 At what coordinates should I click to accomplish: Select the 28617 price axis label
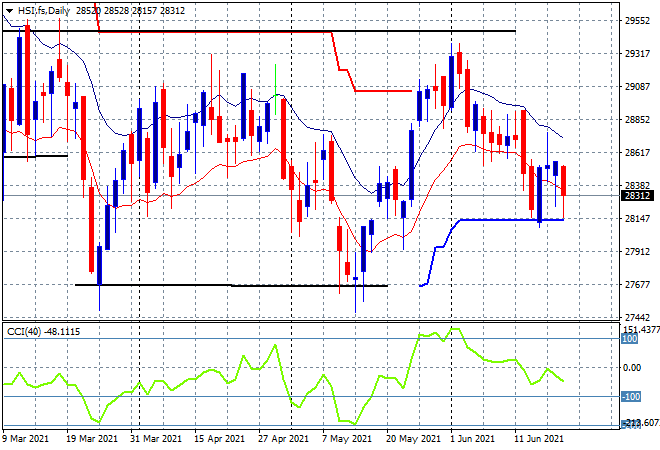(637, 152)
